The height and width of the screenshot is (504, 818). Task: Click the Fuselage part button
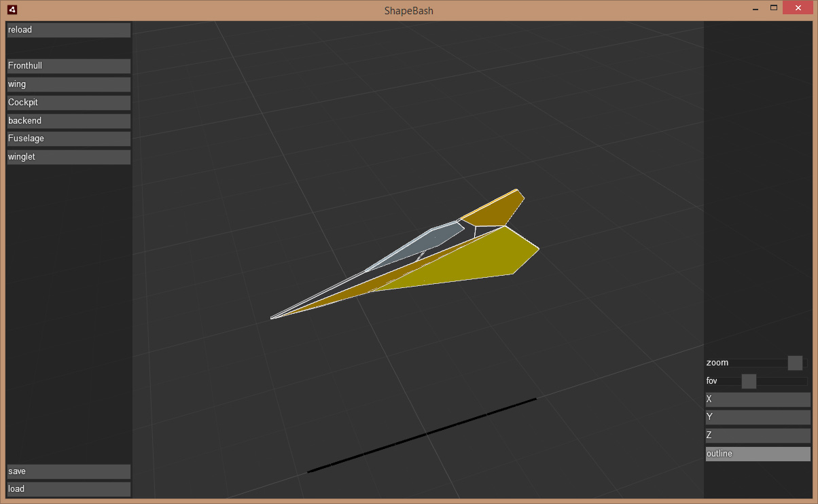[68, 139]
